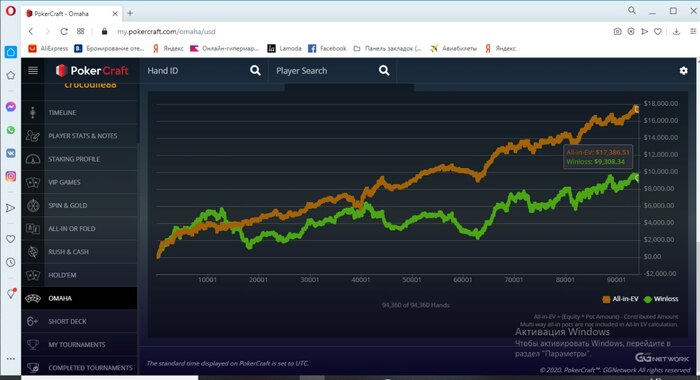Screen dimensions: 700x380
Task: Open Opera speed dial grid button
Action: [80, 31]
